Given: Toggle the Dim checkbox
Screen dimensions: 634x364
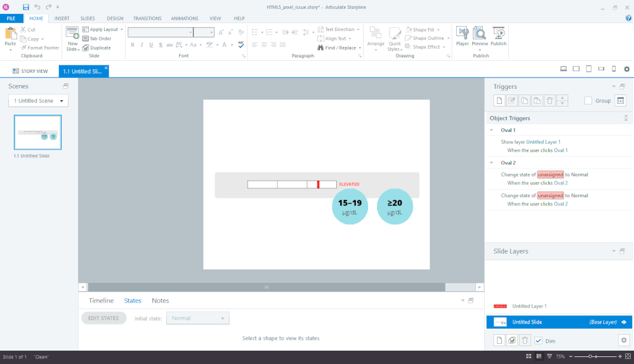Looking at the screenshot, I should [x=538, y=341].
